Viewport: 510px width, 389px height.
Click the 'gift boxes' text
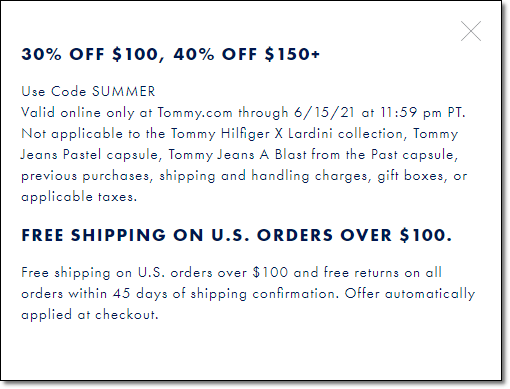coord(410,176)
